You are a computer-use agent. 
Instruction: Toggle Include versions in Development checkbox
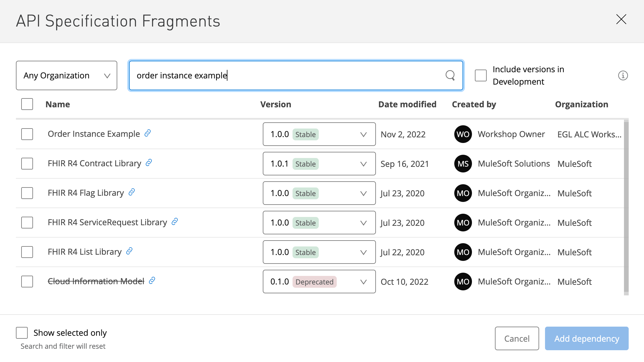(480, 75)
